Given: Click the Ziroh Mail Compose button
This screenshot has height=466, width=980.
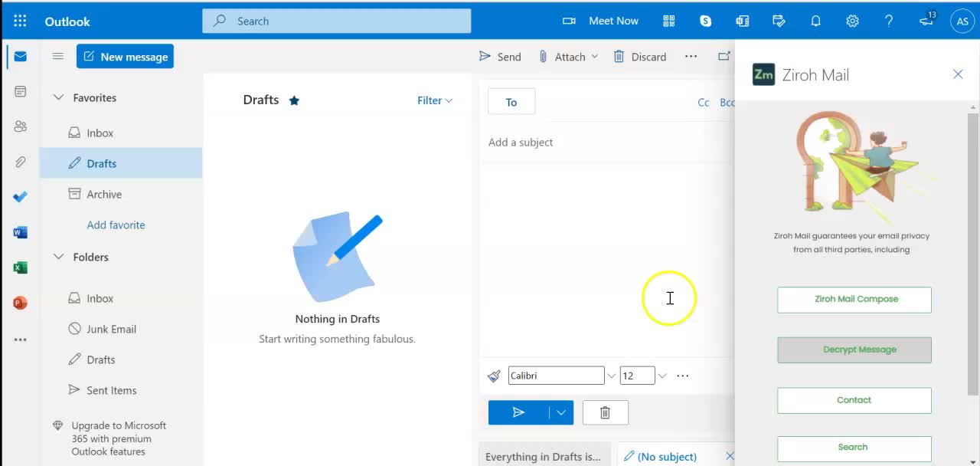Looking at the screenshot, I should 854,299.
